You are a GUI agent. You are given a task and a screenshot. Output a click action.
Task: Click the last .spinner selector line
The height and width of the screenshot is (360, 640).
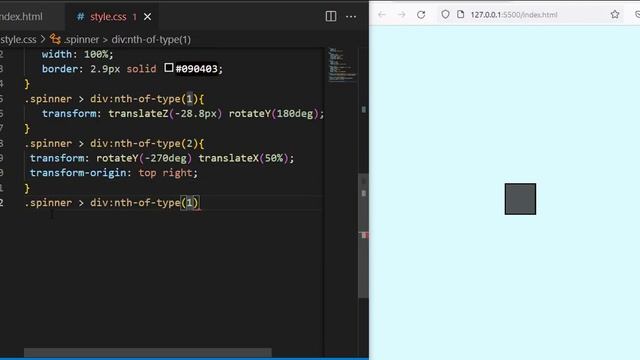coord(111,203)
